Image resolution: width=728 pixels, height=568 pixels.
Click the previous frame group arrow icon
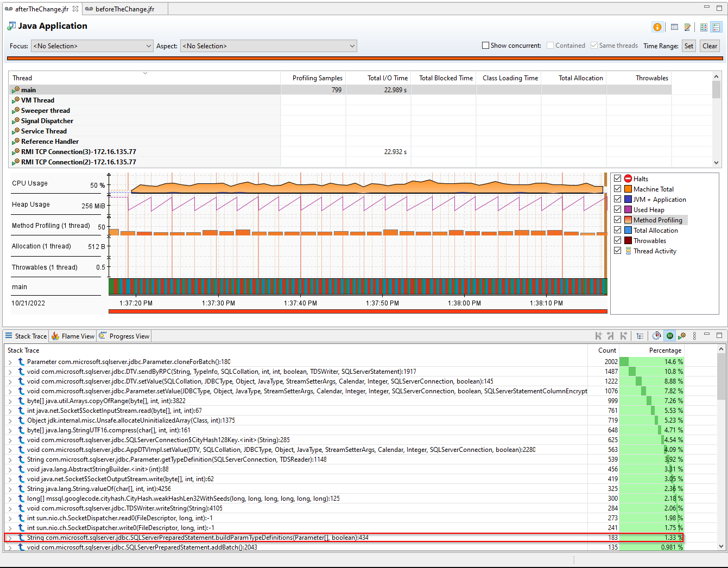[611, 336]
